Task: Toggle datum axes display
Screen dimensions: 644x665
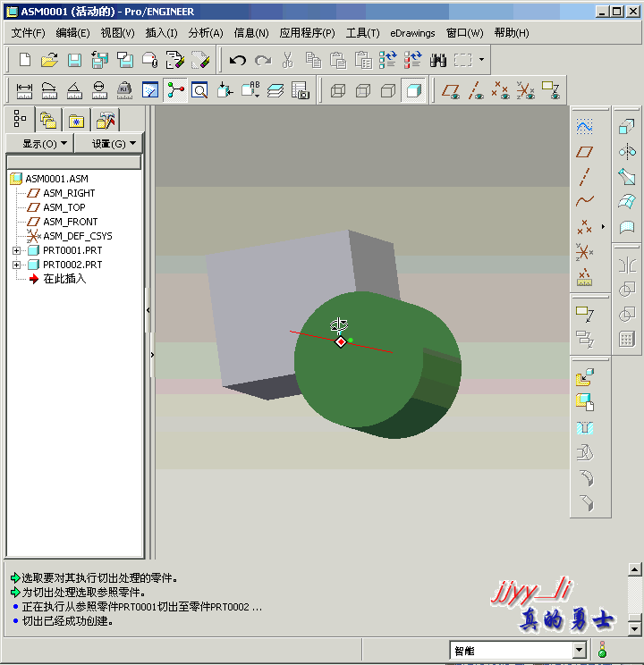Action: point(476,90)
